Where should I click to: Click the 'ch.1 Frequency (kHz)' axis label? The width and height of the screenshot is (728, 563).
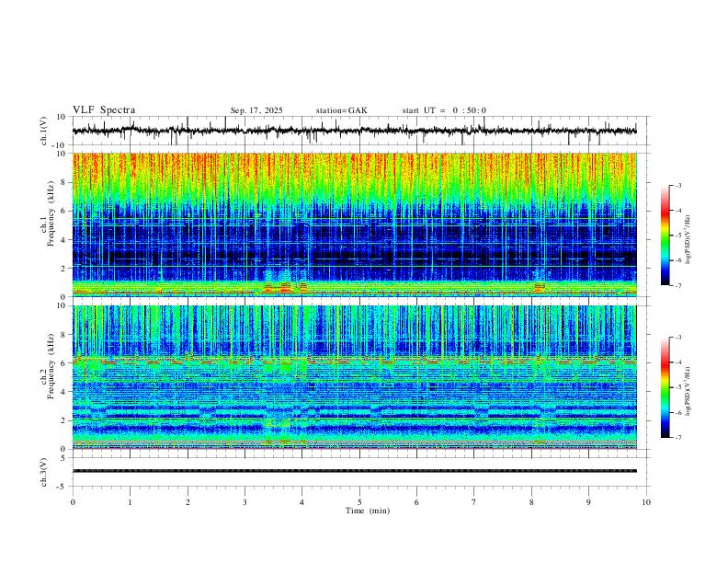click(x=47, y=213)
